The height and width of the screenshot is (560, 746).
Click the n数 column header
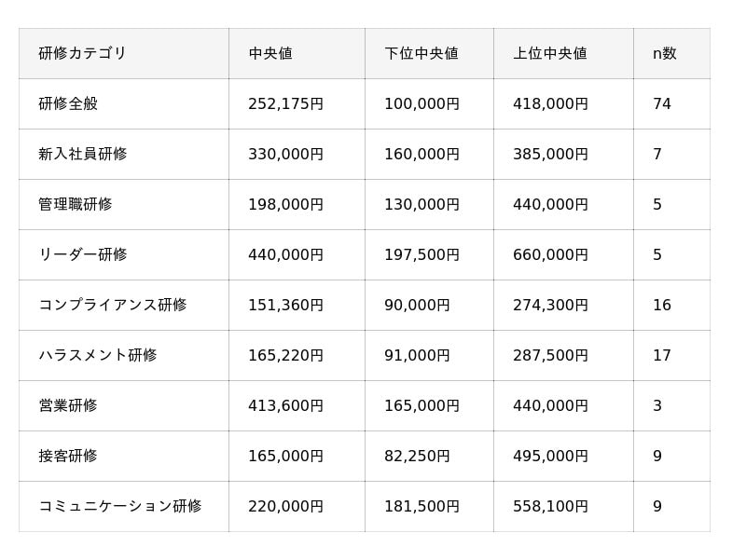click(x=665, y=54)
